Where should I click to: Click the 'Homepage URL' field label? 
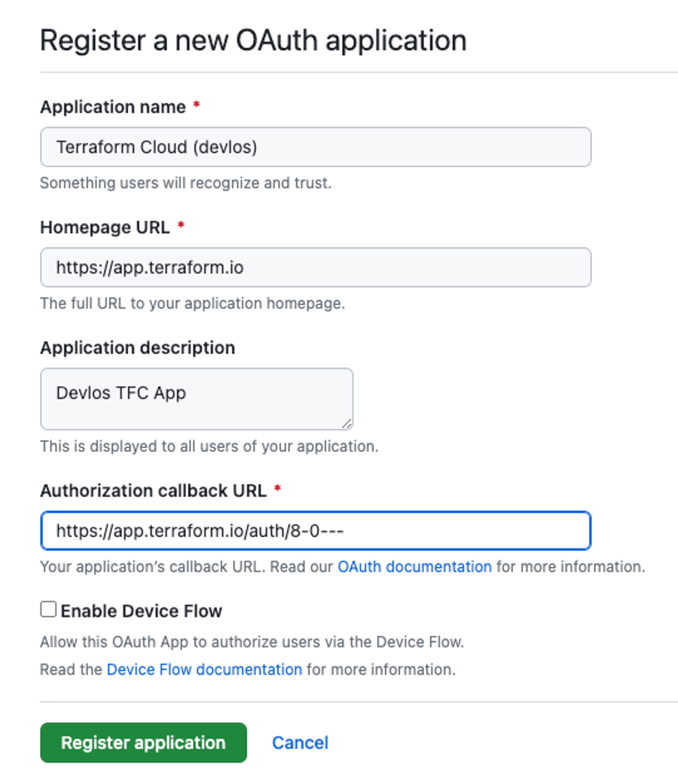click(x=105, y=228)
